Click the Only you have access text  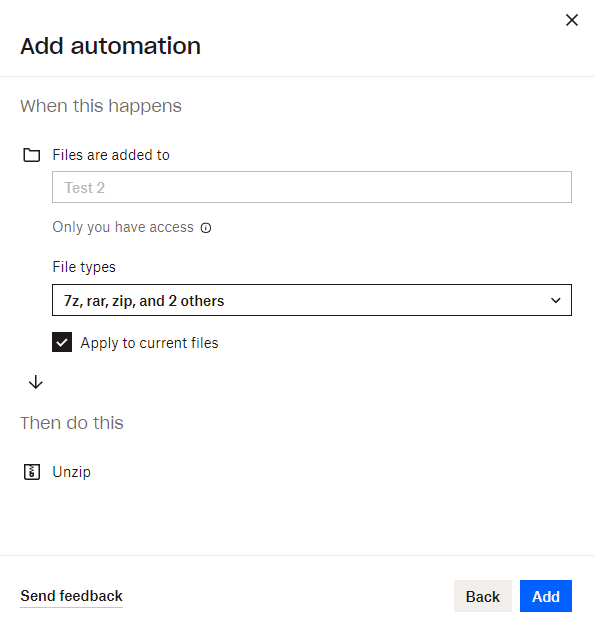[123, 227]
